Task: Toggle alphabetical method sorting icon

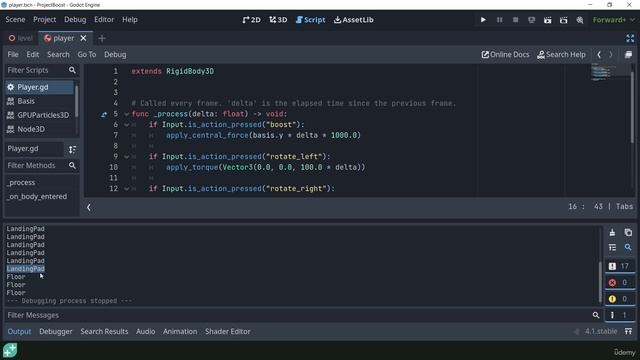Action: tap(72, 149)
